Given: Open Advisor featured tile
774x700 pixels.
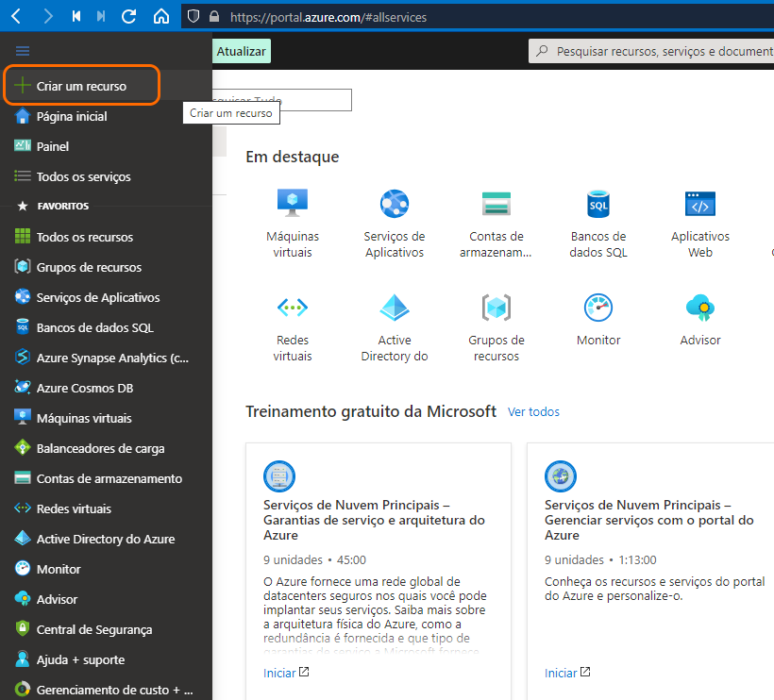Looking at the screenshot, I should click(700, 320).
